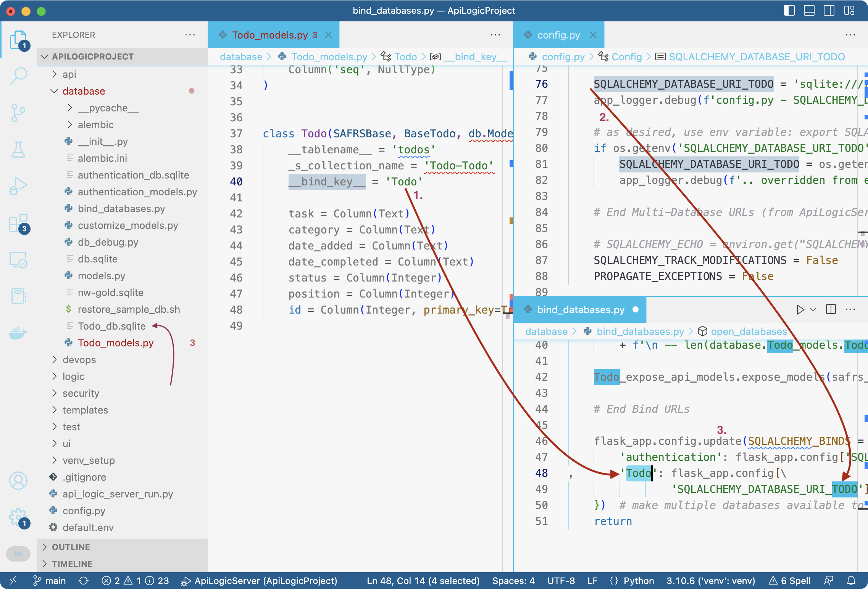Toggle the bottom panel visibility

pos(809,10)
